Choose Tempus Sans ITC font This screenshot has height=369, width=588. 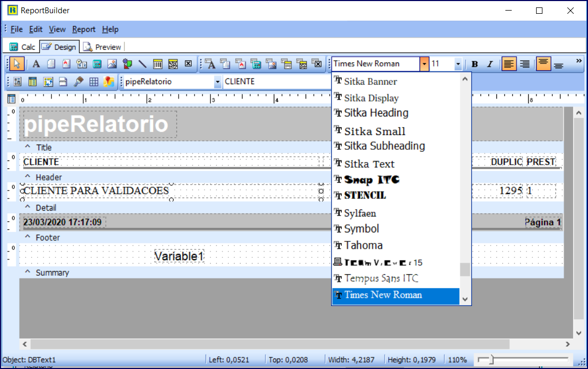[x=396, y=278]
